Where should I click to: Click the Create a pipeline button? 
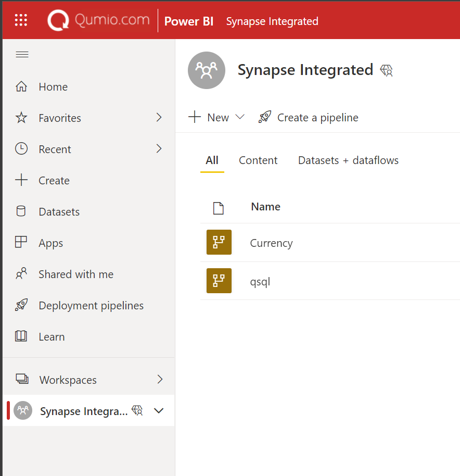pos(308,117)
